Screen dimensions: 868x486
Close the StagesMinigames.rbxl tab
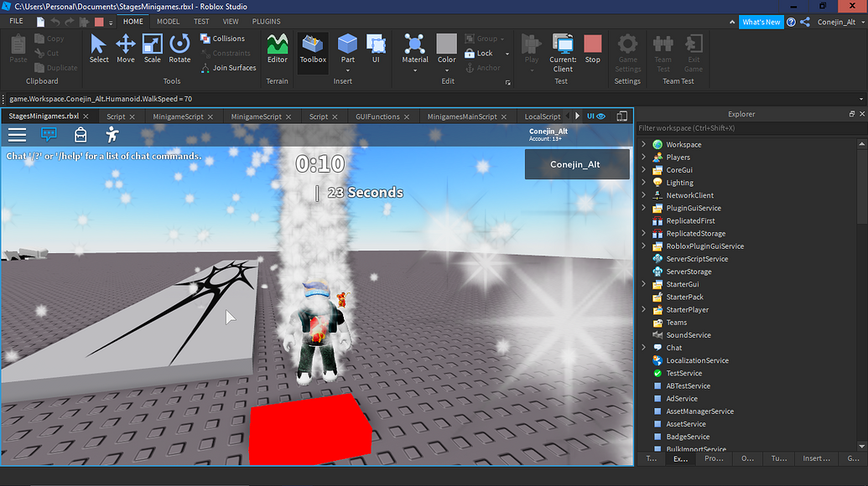click(86, 116)
